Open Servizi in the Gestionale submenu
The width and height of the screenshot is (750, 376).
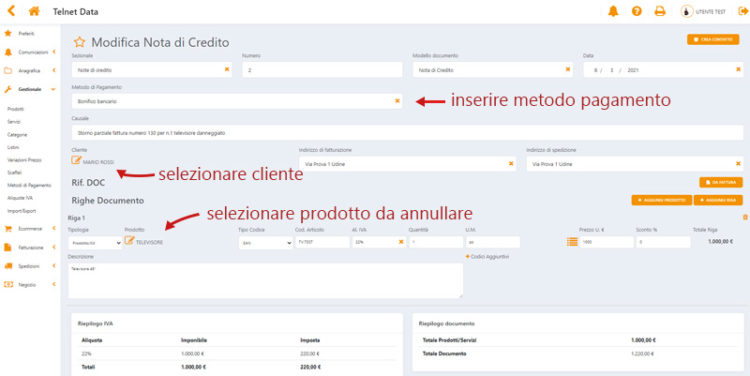pyautogui.click(x=14, y=122)
